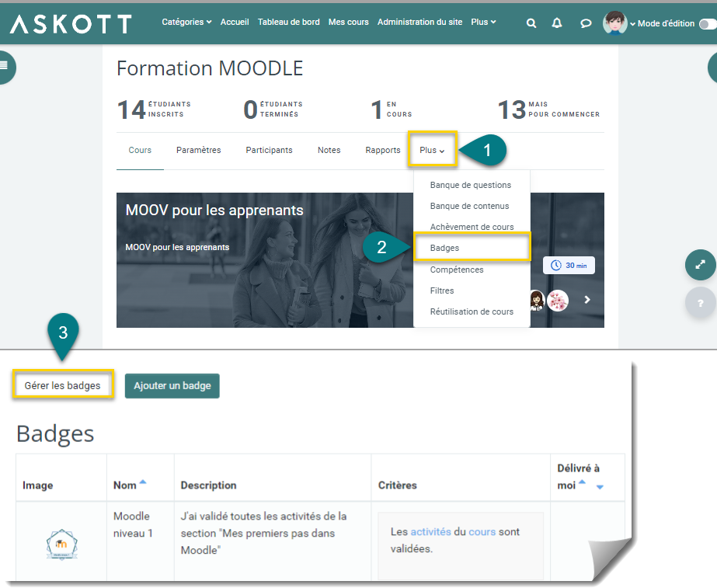Viewport: 717px width, 588px height.
Task: Open the messages speech bubble icon
Action: point(585,23)
